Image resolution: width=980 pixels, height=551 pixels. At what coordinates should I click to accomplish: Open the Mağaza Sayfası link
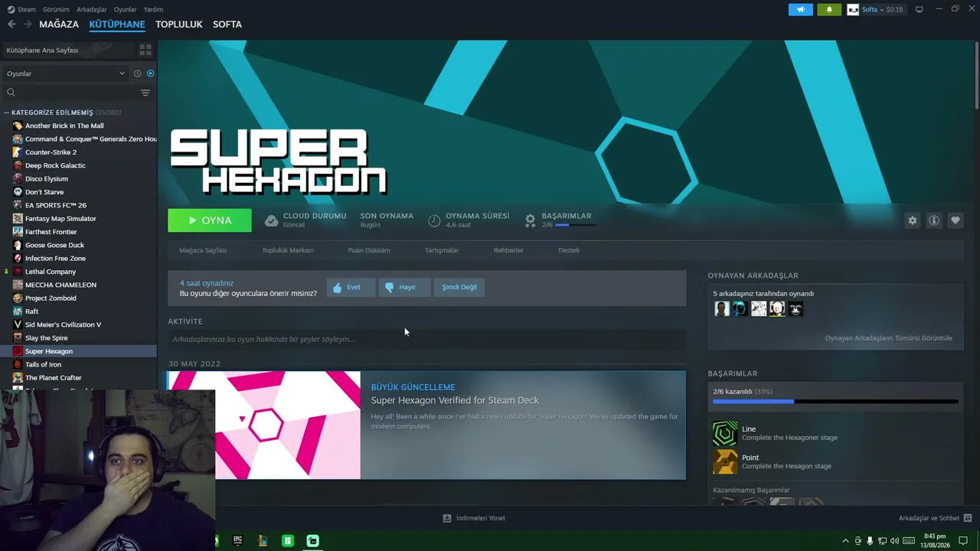click(x=203, y=250)
